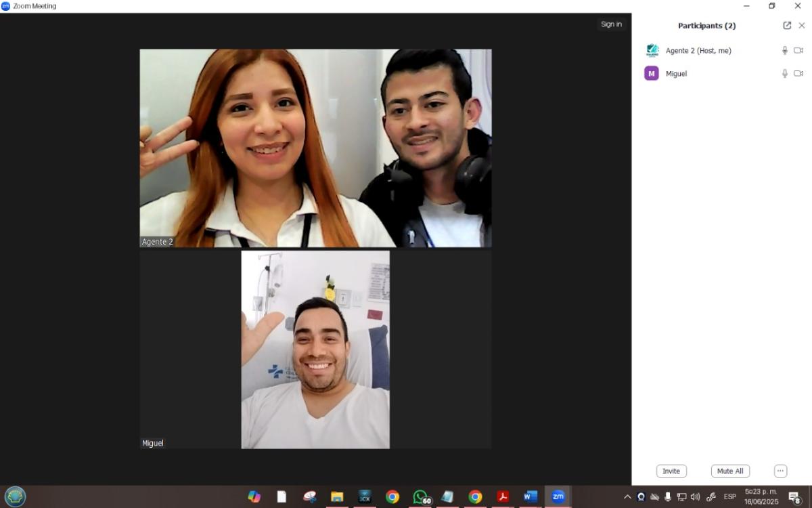The height and width of the screenshot is (508, 812).
Task: Expand the system tray hidden icons
Action: tap(627, 497)
